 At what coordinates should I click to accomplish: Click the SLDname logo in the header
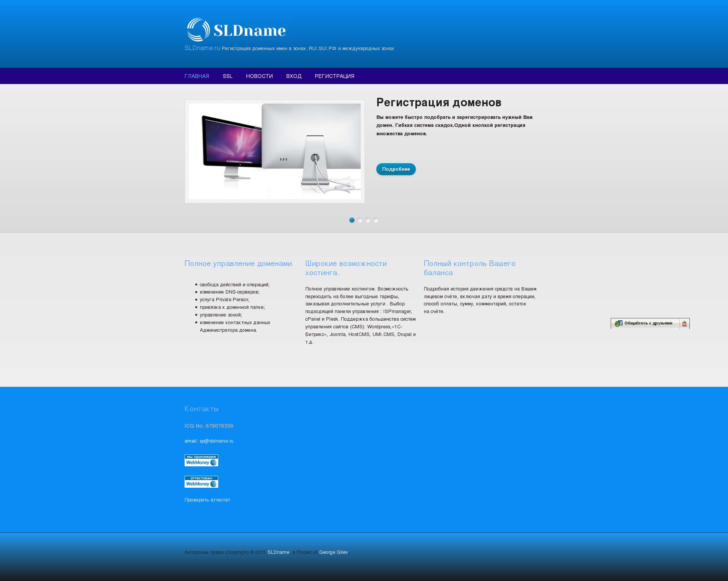[236, 30]
